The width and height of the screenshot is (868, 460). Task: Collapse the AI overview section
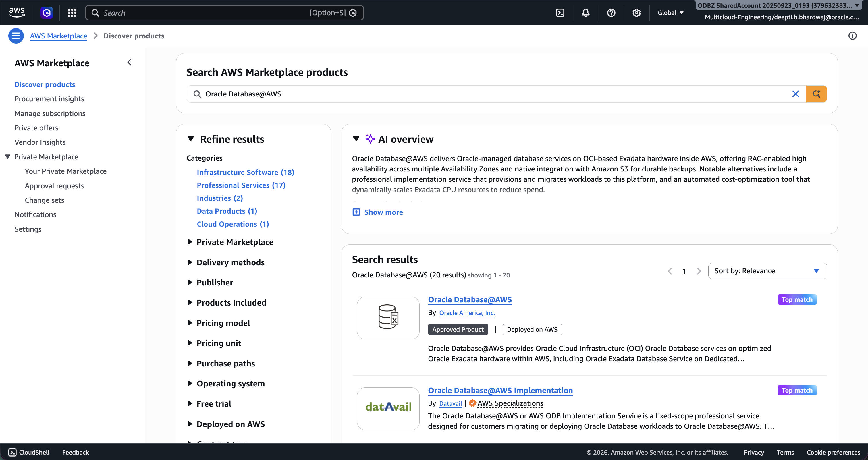click(x=356, y=139)
